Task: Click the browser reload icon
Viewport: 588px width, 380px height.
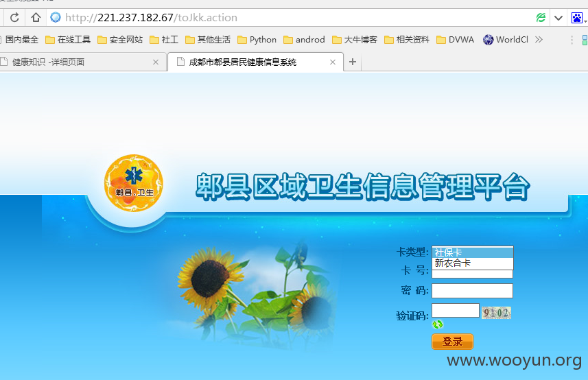Action: pyautogui.click(x=14, y=18)
